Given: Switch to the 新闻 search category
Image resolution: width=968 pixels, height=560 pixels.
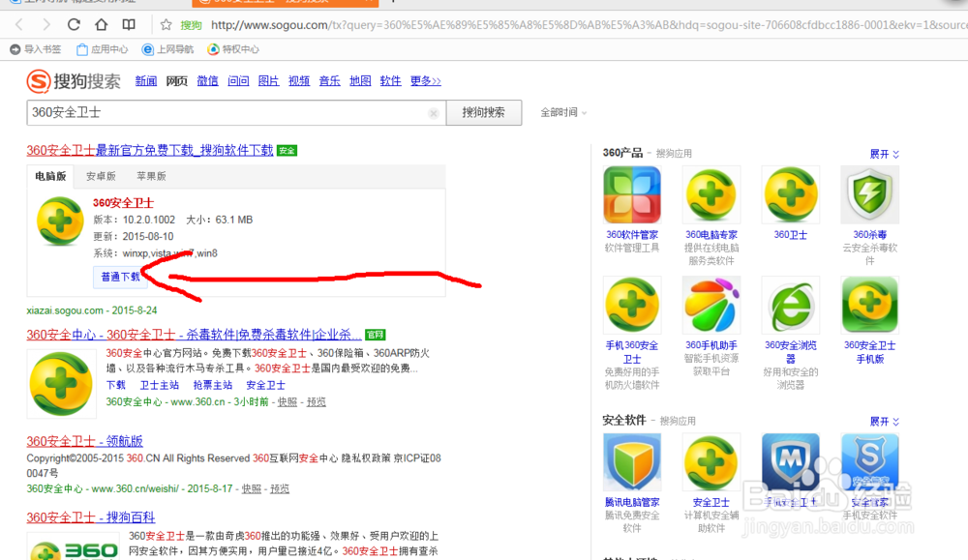Looking at the screenshot, I should click(x=146, y=81).
